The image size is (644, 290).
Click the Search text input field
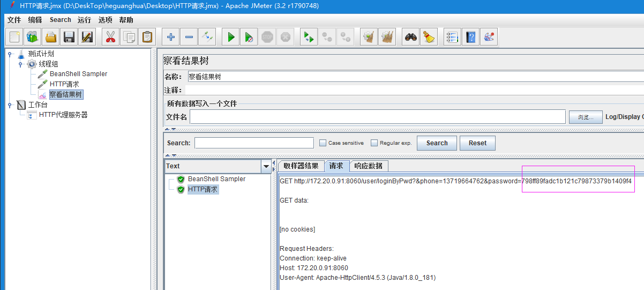pos(254,143)
